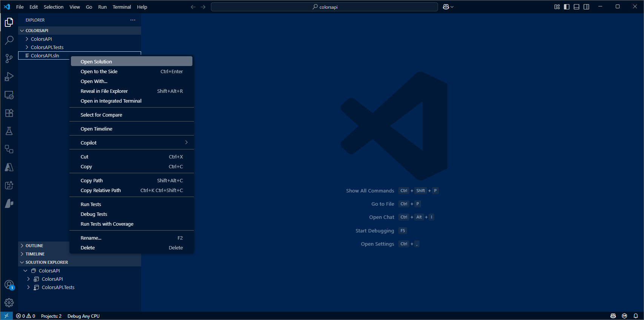Select Run Tests with Coverage

click(107, 224)
